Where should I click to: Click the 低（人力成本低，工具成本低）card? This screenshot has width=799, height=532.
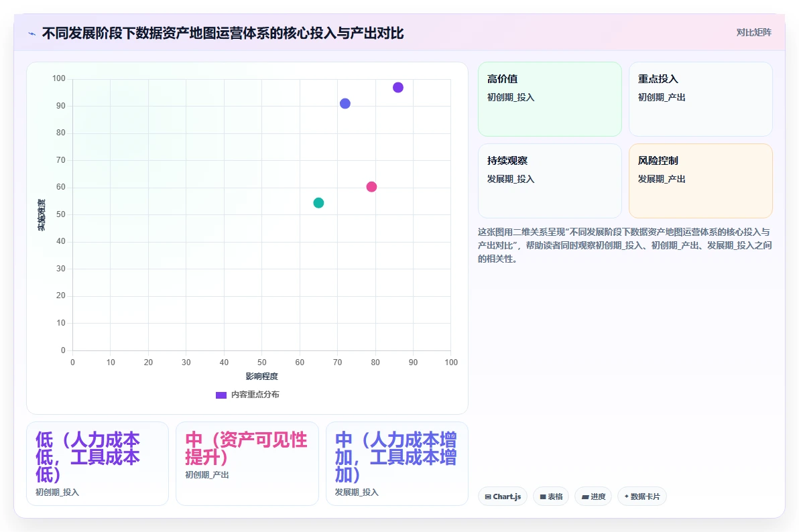point(97,464)
